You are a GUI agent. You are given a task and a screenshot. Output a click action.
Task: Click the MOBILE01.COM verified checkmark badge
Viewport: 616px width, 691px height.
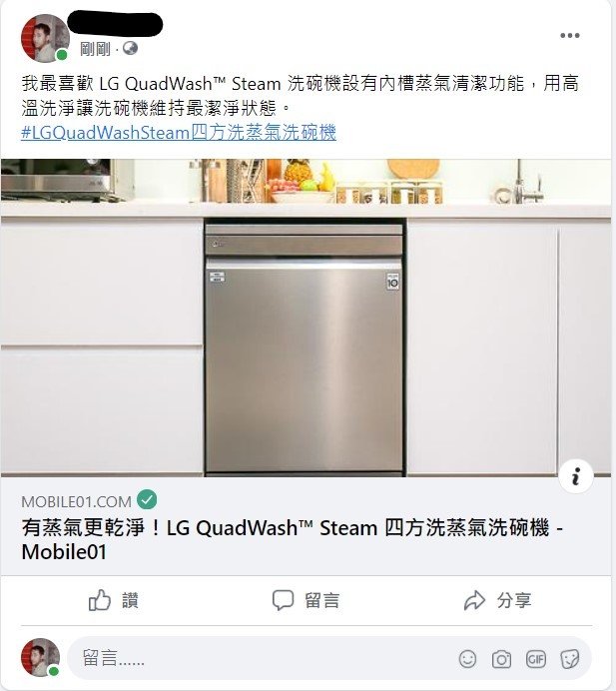(x=147, y=499)
